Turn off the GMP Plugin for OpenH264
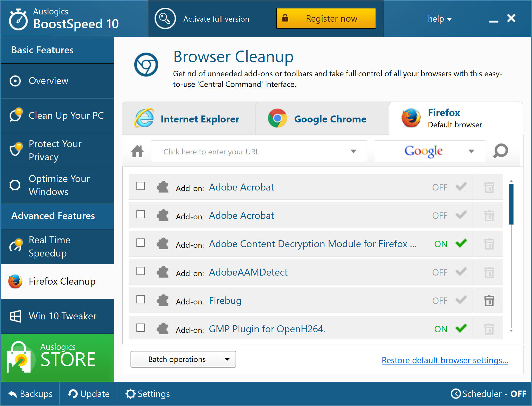The image size is (532, 406). pos(461,329)
